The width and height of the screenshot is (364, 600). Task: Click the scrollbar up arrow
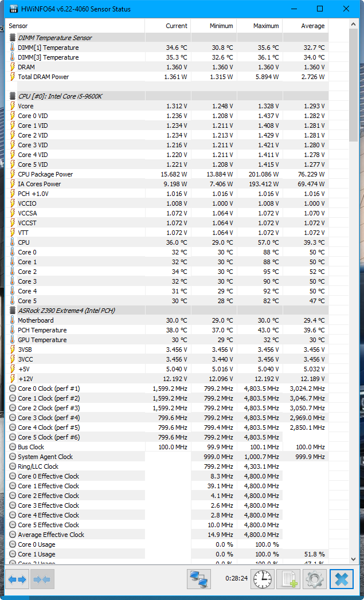click(353, 25)
